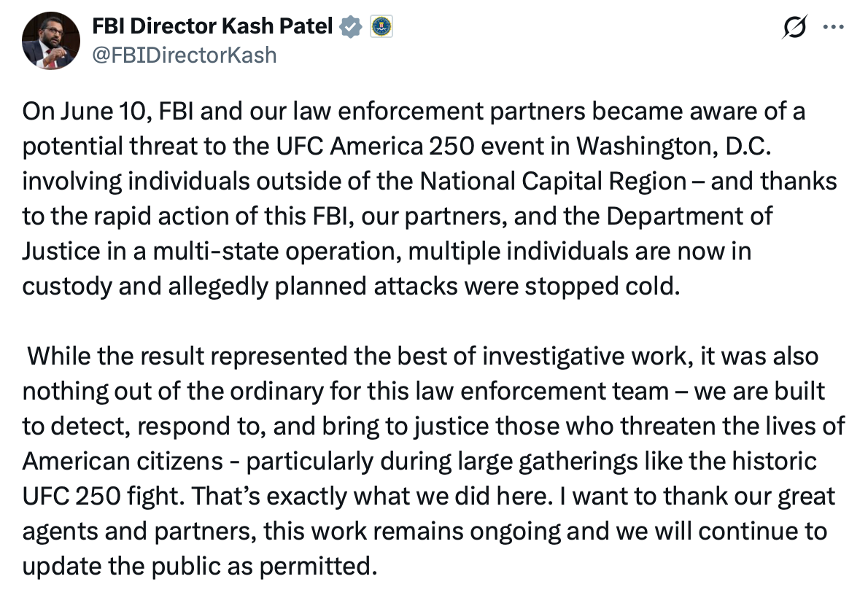Click the phrase "National Capital Region"
868x614 pixels.
[x=553, y=182]
